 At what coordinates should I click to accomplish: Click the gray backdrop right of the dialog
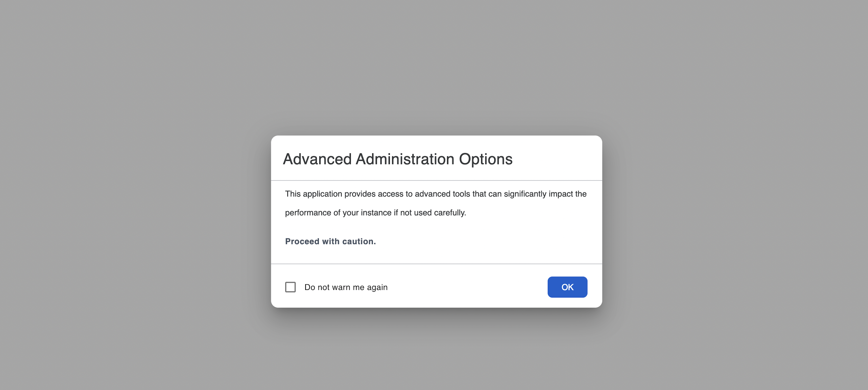735,219
